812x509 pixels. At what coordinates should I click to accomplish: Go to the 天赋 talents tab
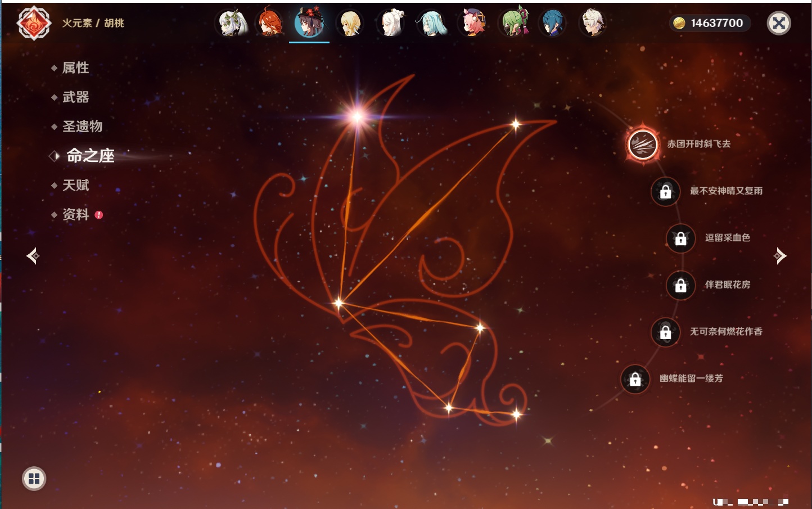pyautogui.click(x=75, y=185)
